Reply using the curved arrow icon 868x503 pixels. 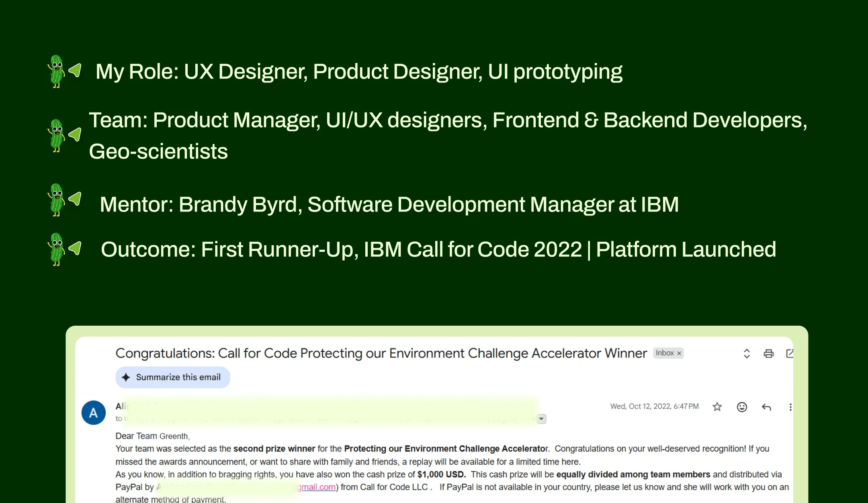[766, 407]
